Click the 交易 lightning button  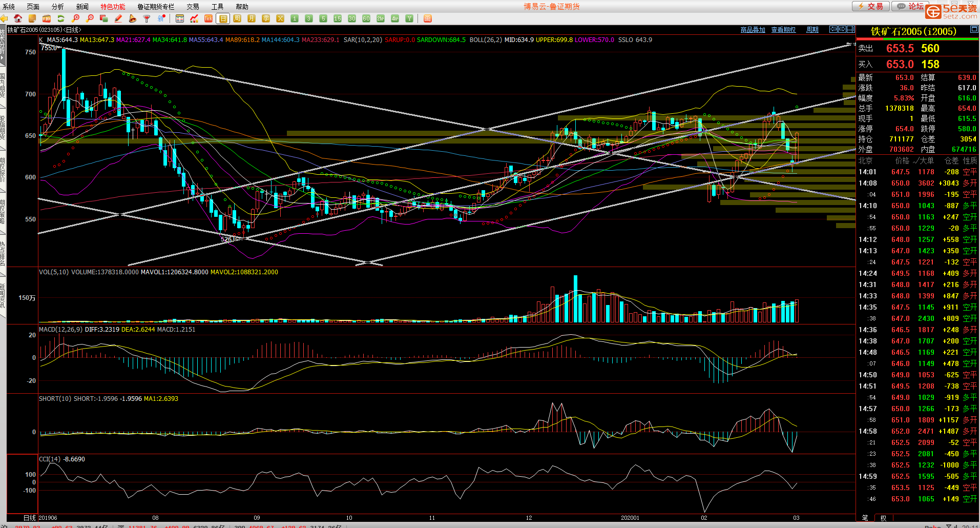[870, 6]
